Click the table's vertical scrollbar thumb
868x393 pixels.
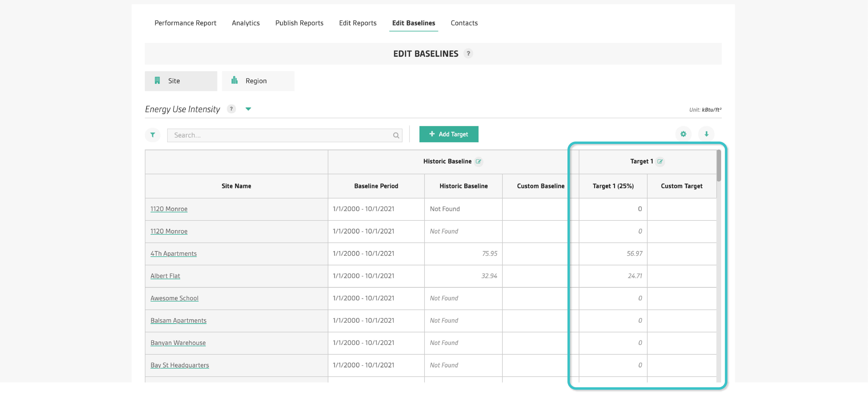tap(719, 166)
